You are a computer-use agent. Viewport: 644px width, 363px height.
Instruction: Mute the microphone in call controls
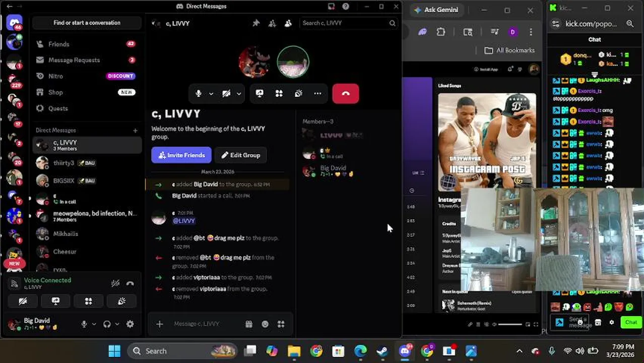(199, 94)
